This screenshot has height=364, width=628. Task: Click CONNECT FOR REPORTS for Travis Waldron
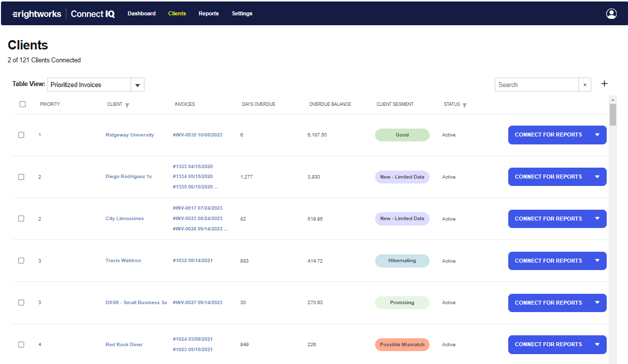(x=548, y=261)
